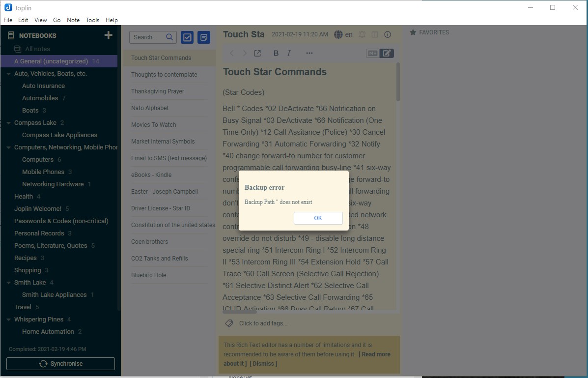This screenshot has height=378, width=588.
Task: Collapse the Whispering Pines notebook
Action: [x=8, y=320]
